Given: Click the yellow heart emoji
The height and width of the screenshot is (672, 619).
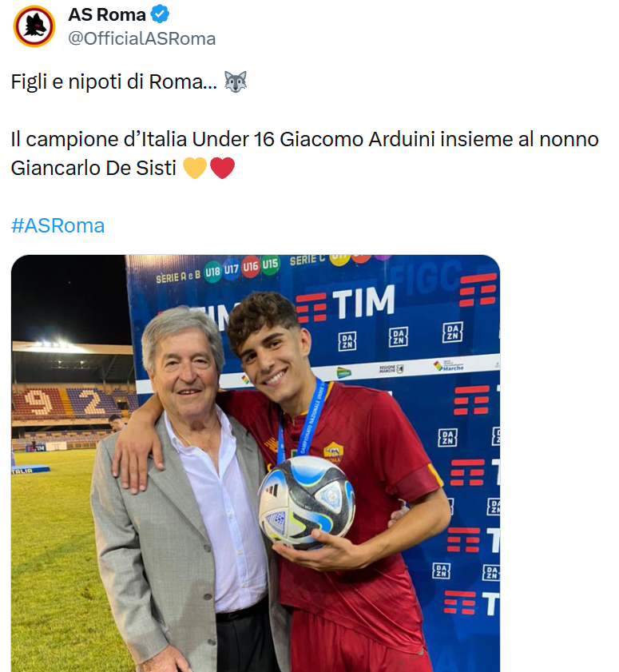Looking at the screenshot, I should point(195,169).
